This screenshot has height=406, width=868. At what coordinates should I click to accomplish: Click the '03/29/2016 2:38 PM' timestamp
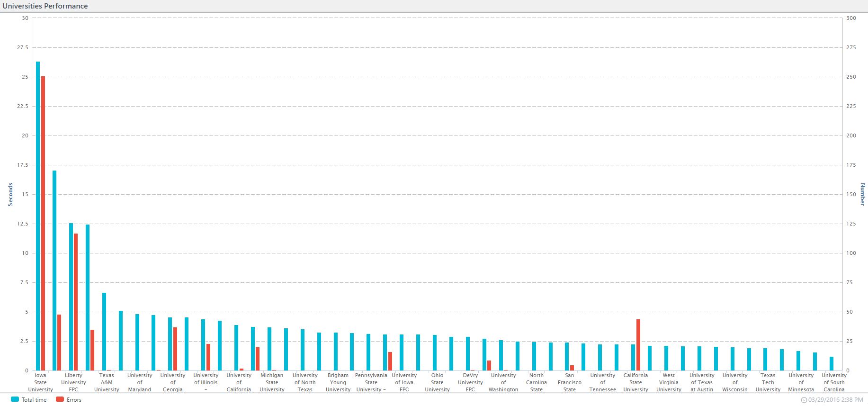(835, 400)
